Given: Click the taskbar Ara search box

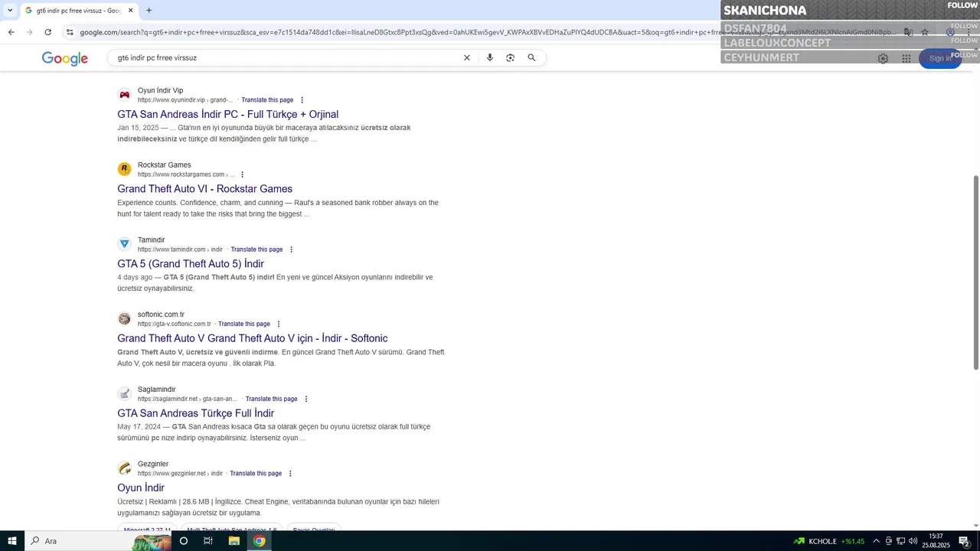Looking at the screenshot, I should tap(97, 541).
